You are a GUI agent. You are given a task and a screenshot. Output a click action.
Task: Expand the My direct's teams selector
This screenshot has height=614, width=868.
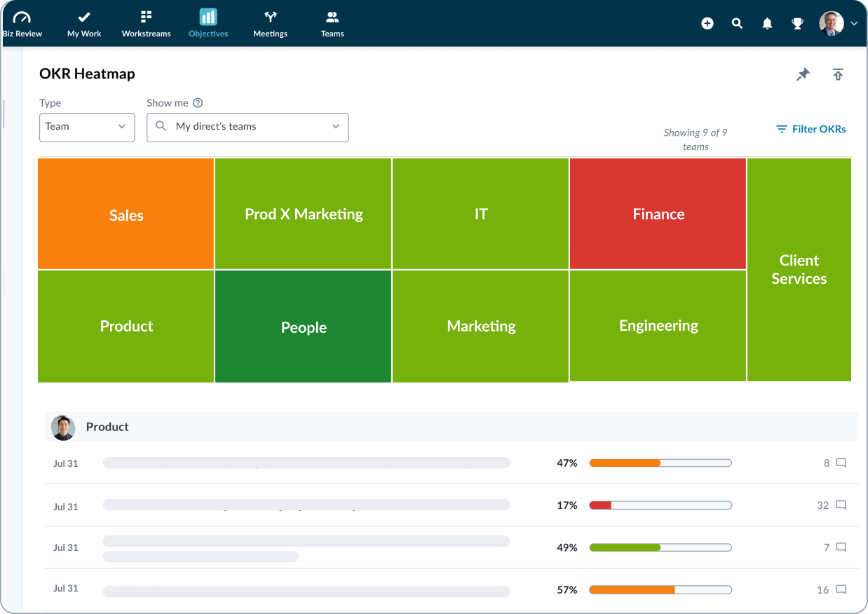click(x=247, y=127)
